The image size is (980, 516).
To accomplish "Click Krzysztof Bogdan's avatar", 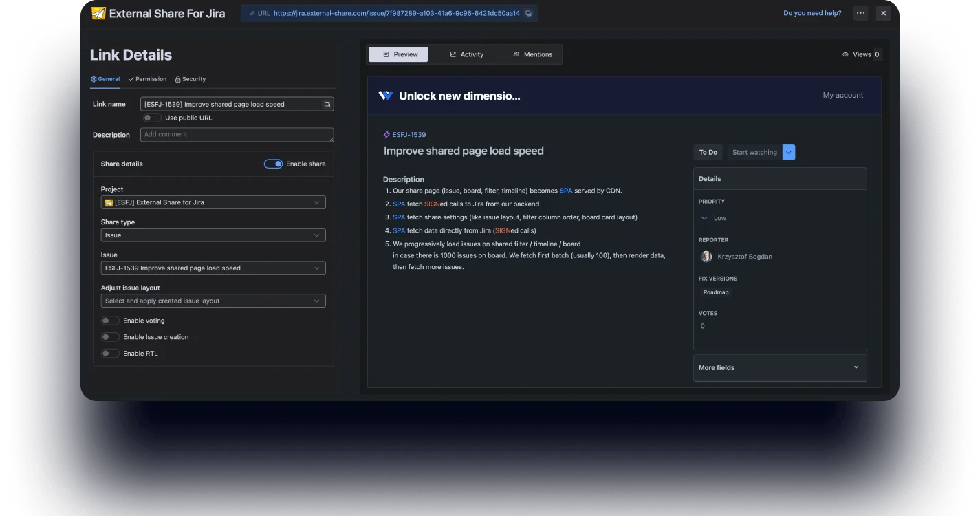I will tap(706, 257).
